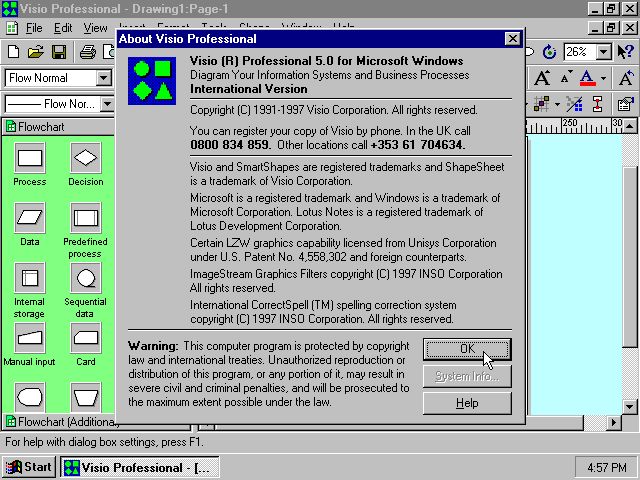Open the Flow Normal text style dropdown
The width and height of the screenshot is (640, 480).
[104, 78]
